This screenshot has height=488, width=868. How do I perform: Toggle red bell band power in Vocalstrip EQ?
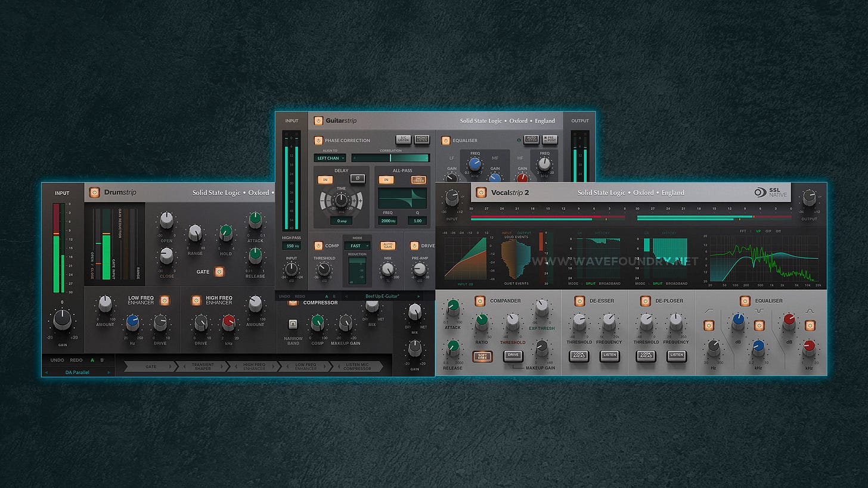tap(810, 325)
